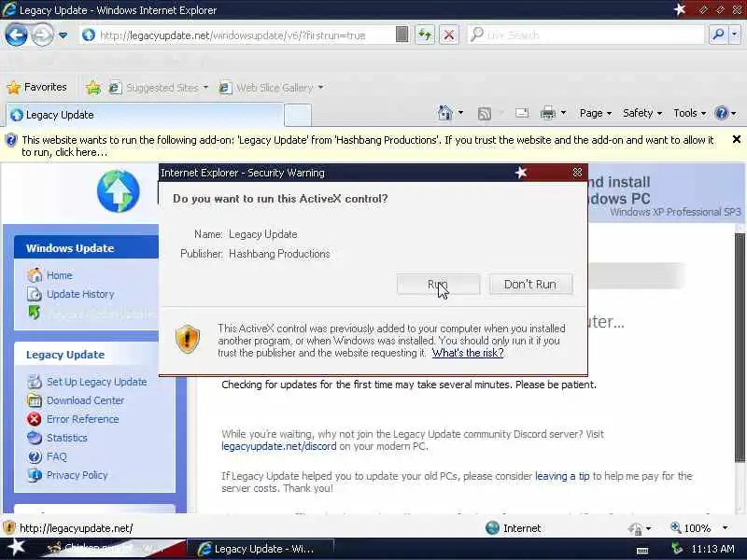Click the Forward navigation arrow
Screen dimensions: 747x560
[42, 35]
